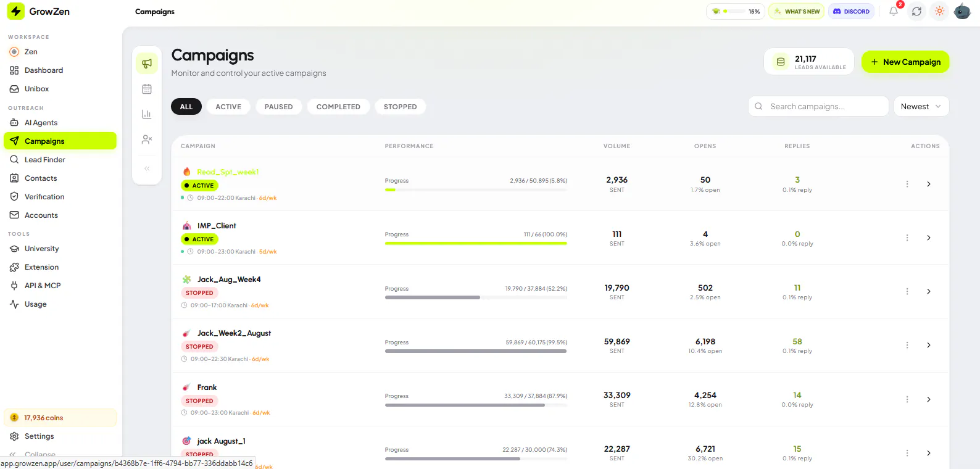Filter by COMPLETED campaigns
This screenshot has height=469, width=980.
pos(338,107)
